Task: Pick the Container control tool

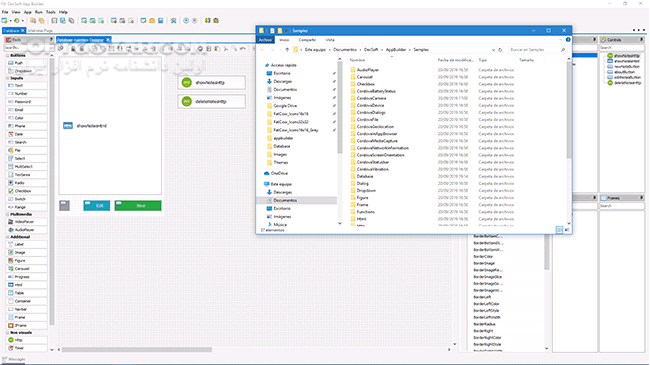Action: tap(27, 301)
